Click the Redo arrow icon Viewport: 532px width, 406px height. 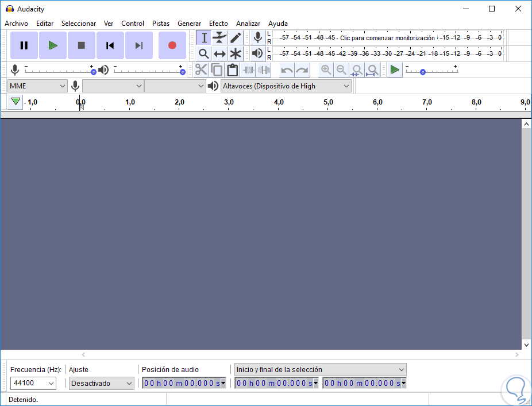[x=302, y=70]
